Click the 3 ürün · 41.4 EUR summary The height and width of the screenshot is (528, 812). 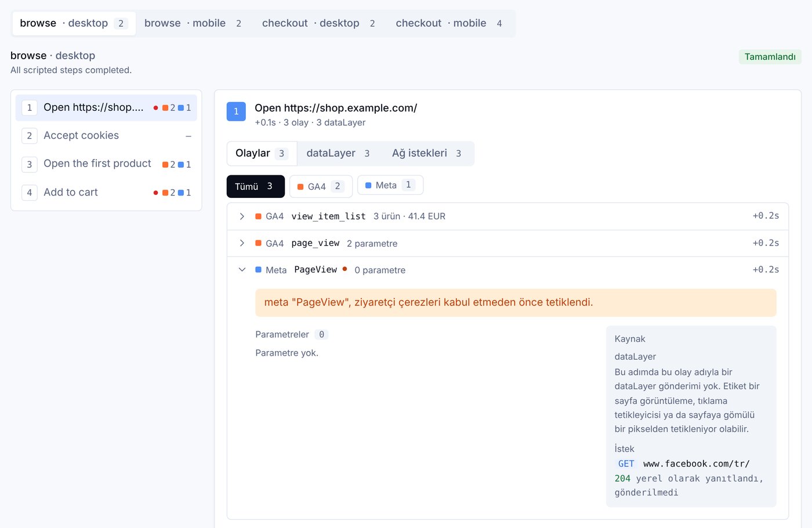click(409, 216)
